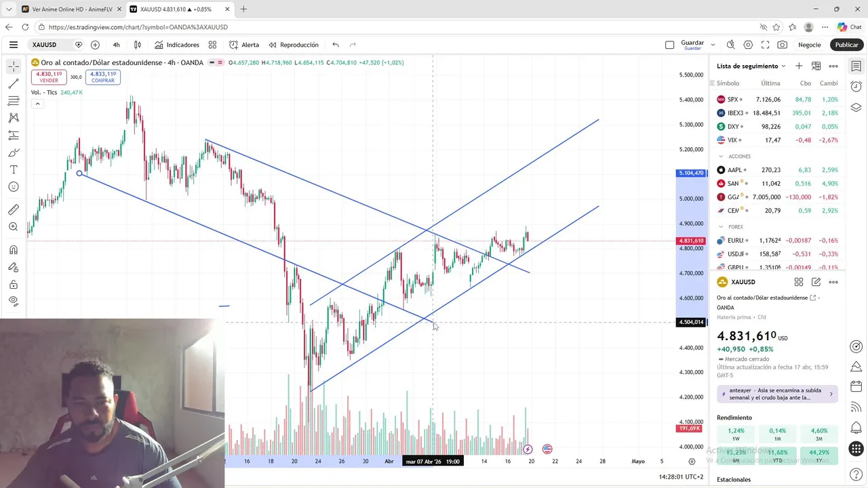Redo the chart action
The image size is (868, 488).
pos(353,45)
